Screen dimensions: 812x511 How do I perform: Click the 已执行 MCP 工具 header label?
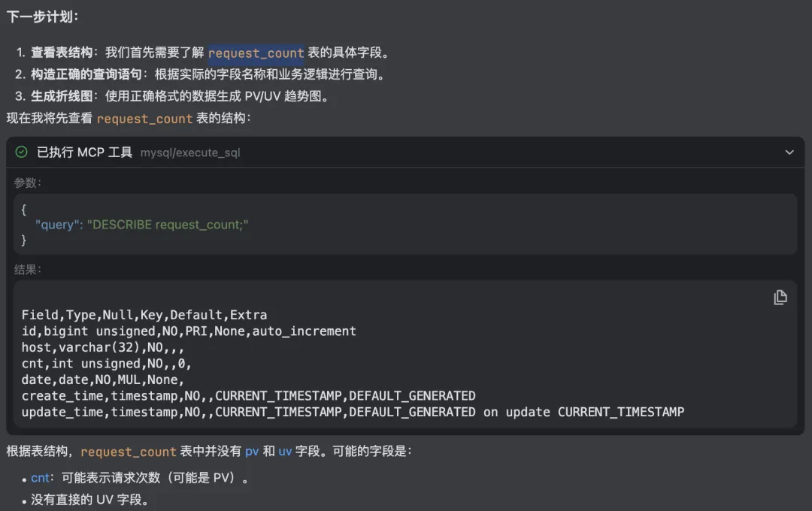tap(85, 153)
